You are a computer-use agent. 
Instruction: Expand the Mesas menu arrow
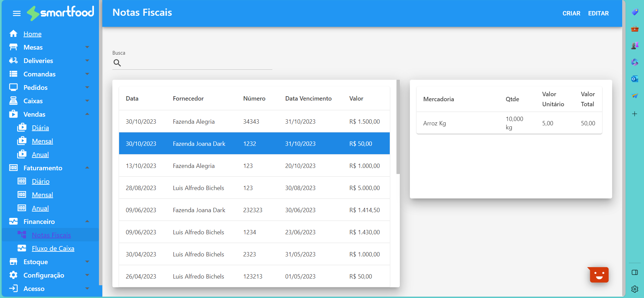(87, 47)
